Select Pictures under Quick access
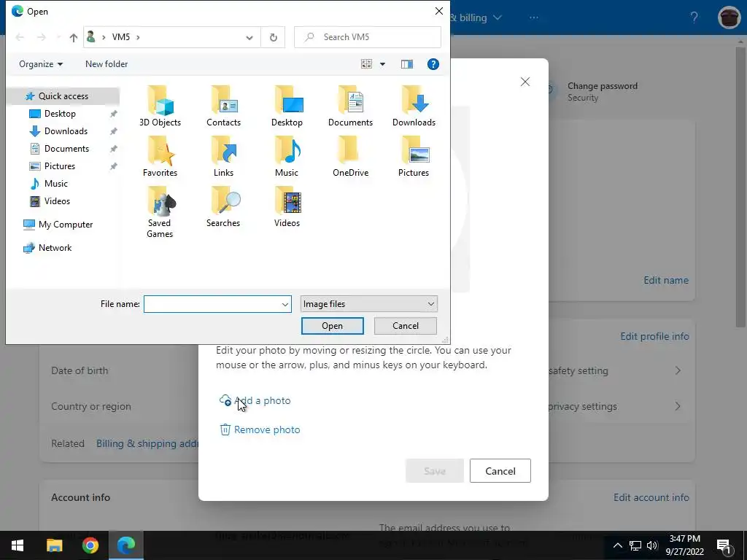747x560 pixels. point(59,166)
